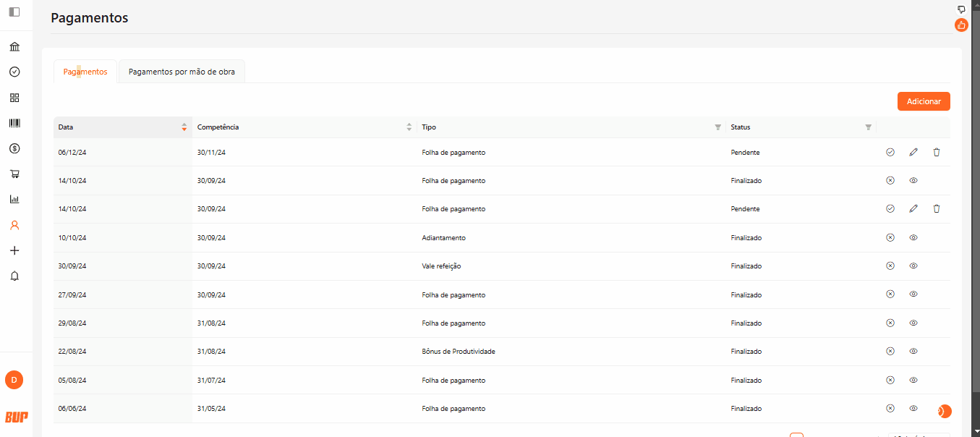
Task: Switch to Pagamentos por mão de obra tab
Action: (182, 72)
